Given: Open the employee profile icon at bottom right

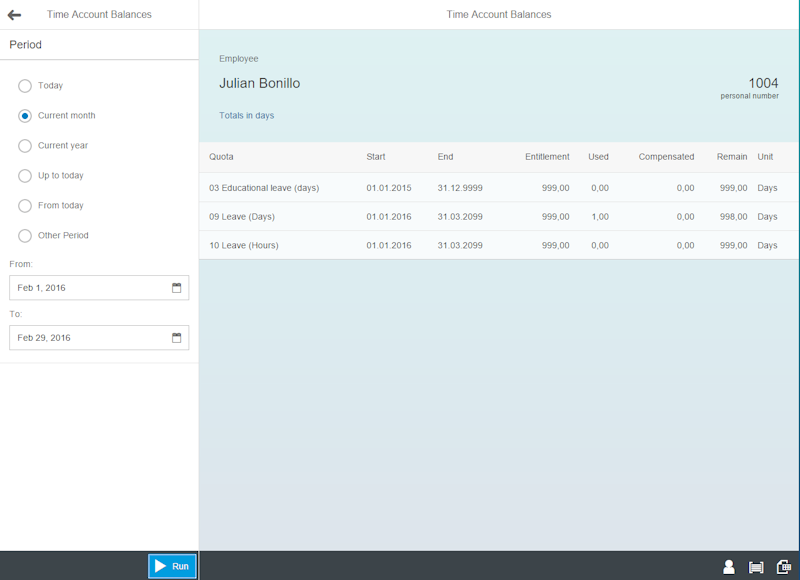Looking at the screenshot, I should point(728,565).
